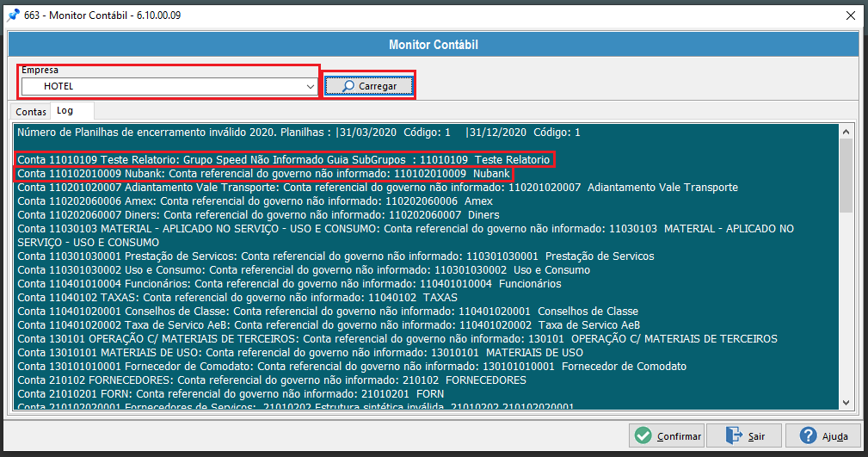The width and height of the screenshot is (868, 457).
Task: Click the log line for Conta 110202060006 Amex
Action: (x=255, y=201)
